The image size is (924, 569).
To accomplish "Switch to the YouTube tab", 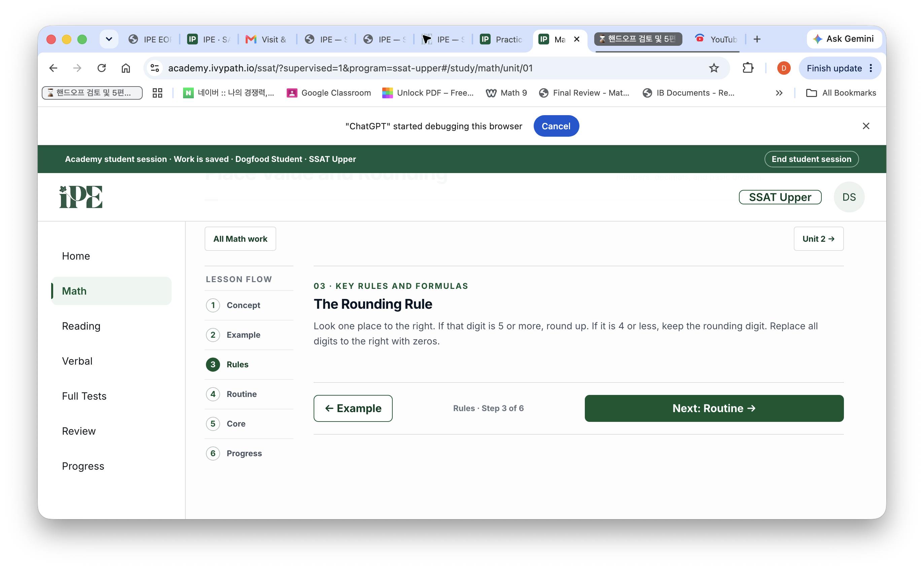I will click(716, 39).
